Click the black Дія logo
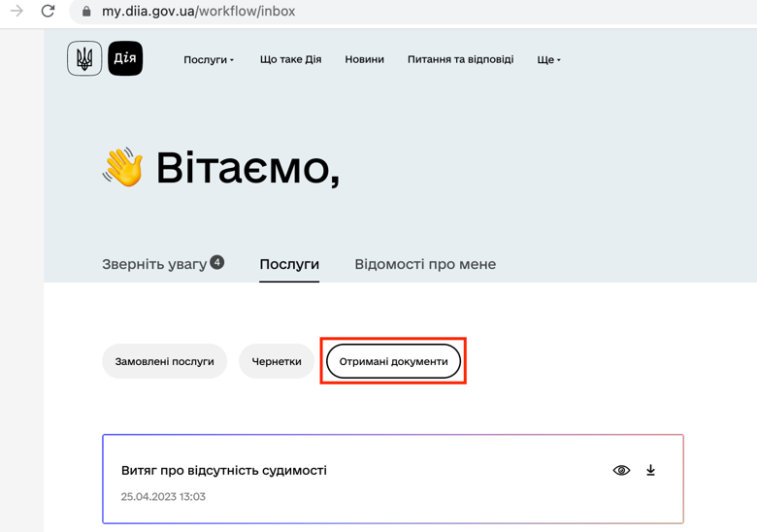 pos(125,58)
